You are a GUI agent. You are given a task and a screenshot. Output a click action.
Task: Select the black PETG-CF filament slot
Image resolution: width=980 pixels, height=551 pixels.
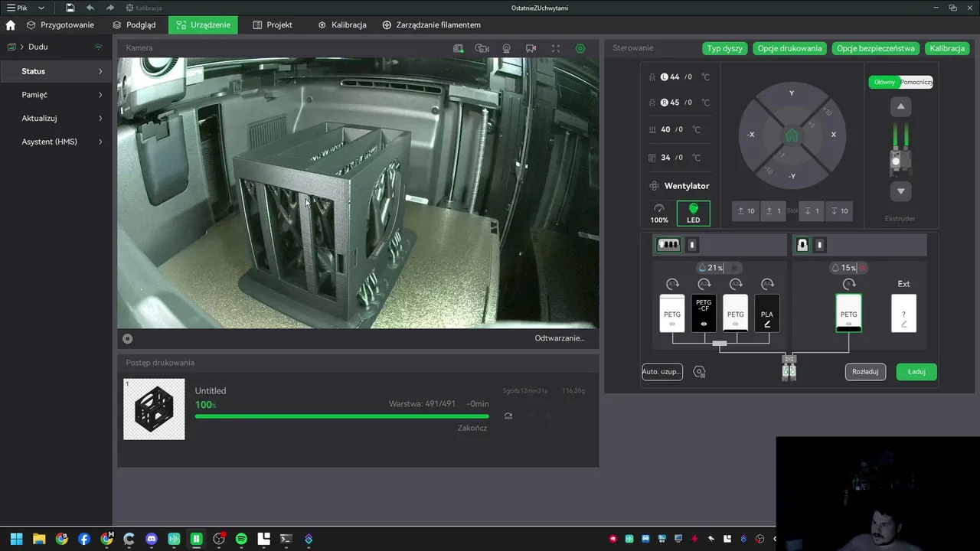(704, 314)
